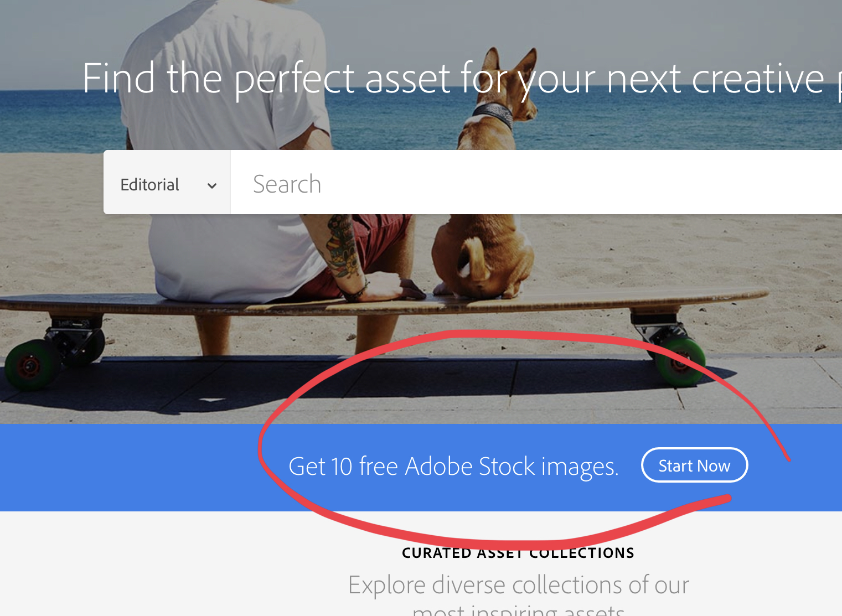
Task: Click the 'Explore diverse collections of our' text
Action: [x=518, y=585]
